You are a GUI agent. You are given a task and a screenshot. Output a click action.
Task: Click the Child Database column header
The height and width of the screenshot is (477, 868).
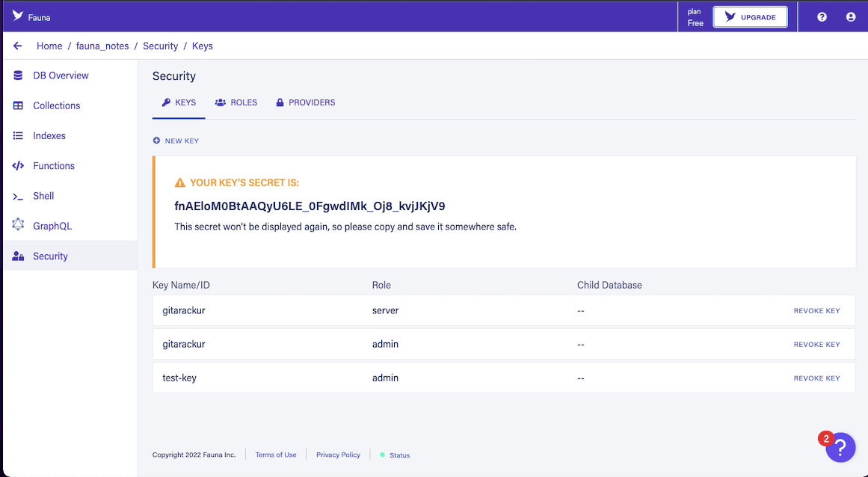click(x=609, y=285)
